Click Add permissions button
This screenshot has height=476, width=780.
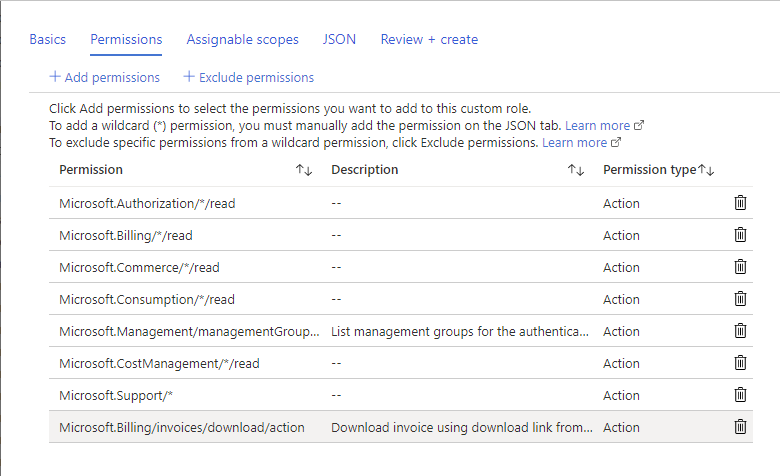[x=104, y=77]
